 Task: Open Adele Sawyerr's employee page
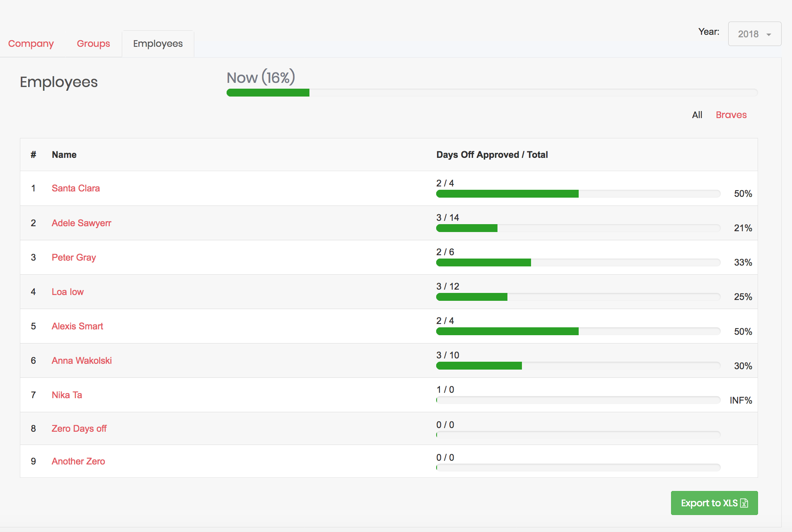(82, 223)
